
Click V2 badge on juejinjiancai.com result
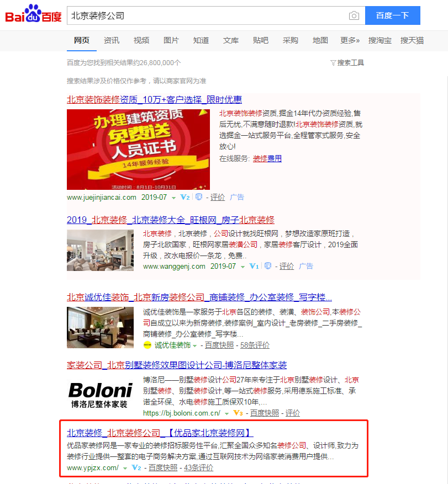pos(185,197)
